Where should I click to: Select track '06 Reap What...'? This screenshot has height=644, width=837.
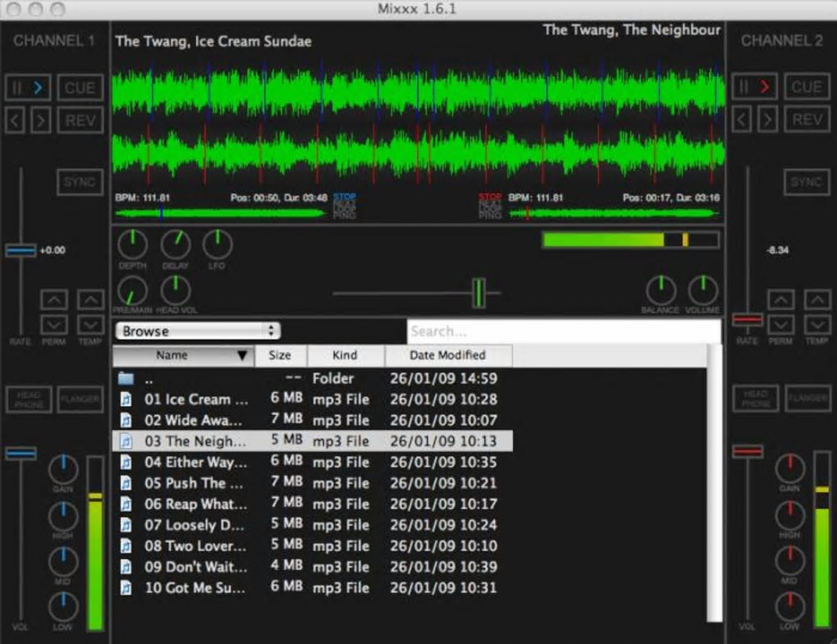point(313,504)
